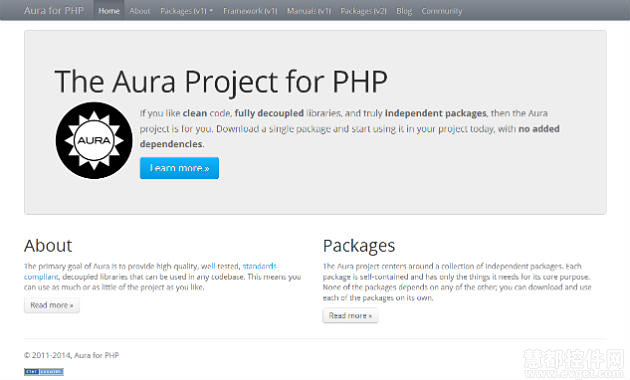
Task: Click the Aura sun logo image
Action: pos(94,140)
